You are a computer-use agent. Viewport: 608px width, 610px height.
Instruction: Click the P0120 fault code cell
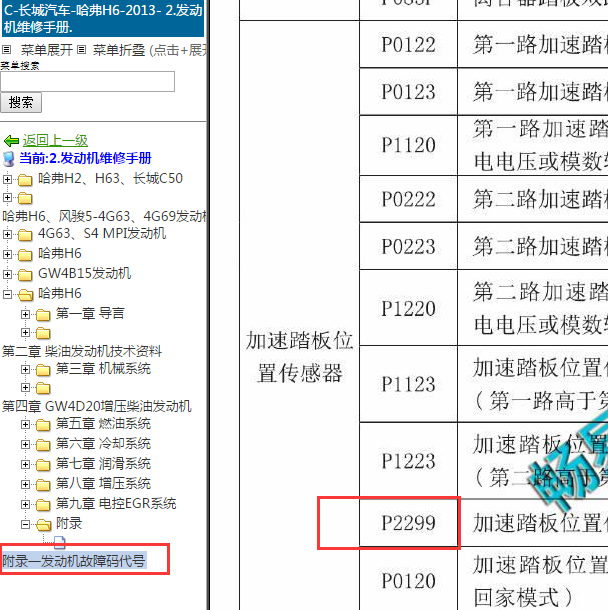(408, 580)
